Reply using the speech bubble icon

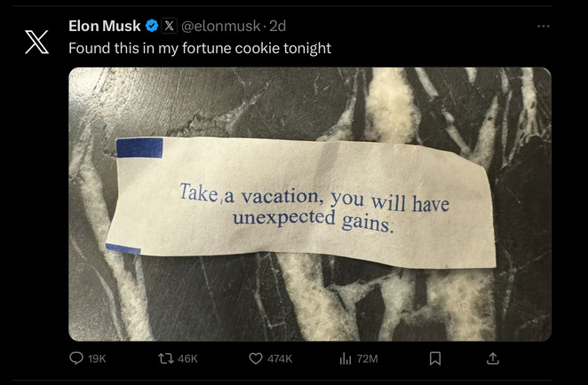(76, 358)
